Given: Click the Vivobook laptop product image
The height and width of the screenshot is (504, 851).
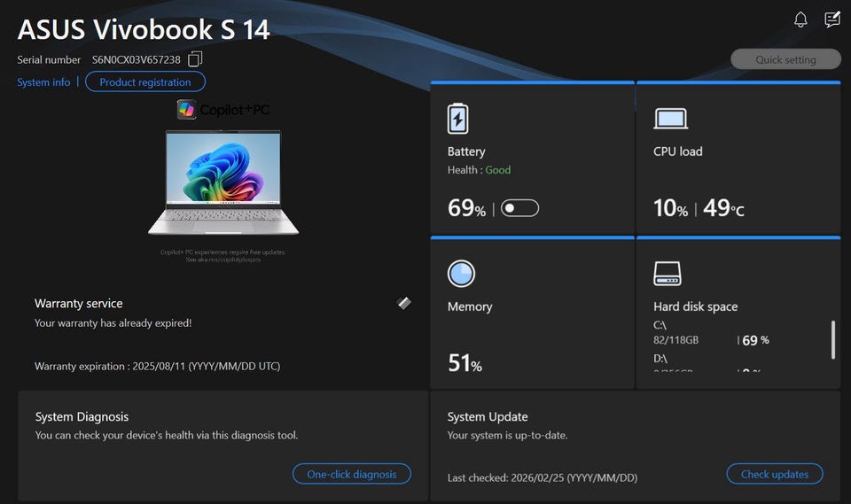Looking at the screenshot, I should (x=223, y=182).
